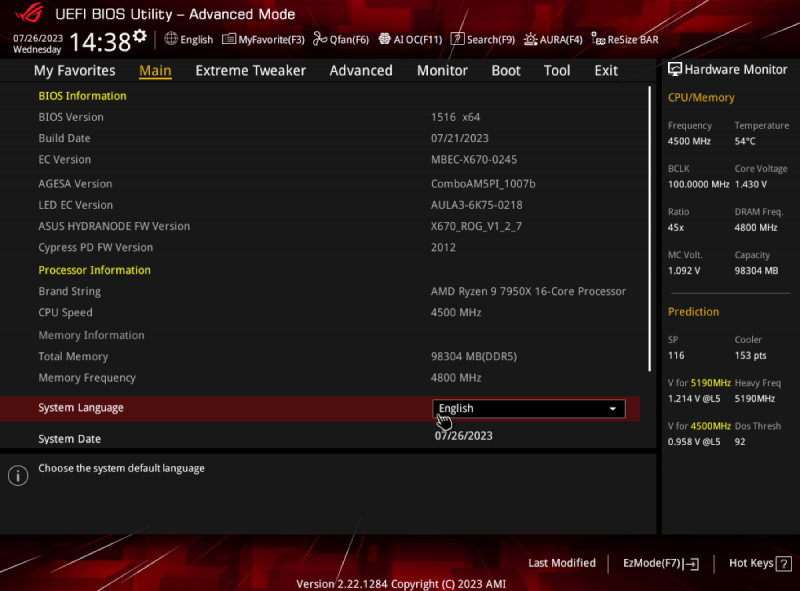Image resolution: width=800 pixels, height=591 pixels.
Task: Click Cypress PD FW value 2012
Action: pos(443,248)
